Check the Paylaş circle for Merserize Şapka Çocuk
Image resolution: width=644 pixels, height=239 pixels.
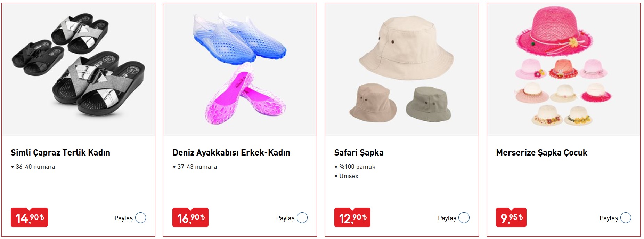coord(625,218)
